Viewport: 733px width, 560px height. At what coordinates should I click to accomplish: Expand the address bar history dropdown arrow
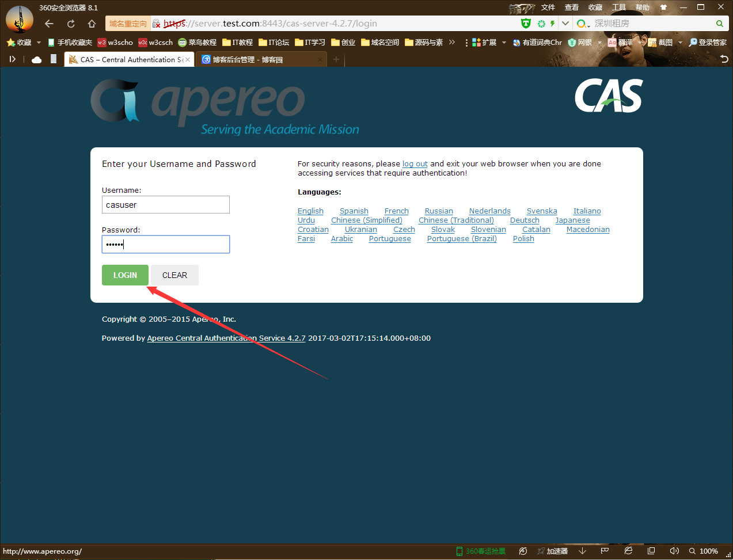point(565,24)
